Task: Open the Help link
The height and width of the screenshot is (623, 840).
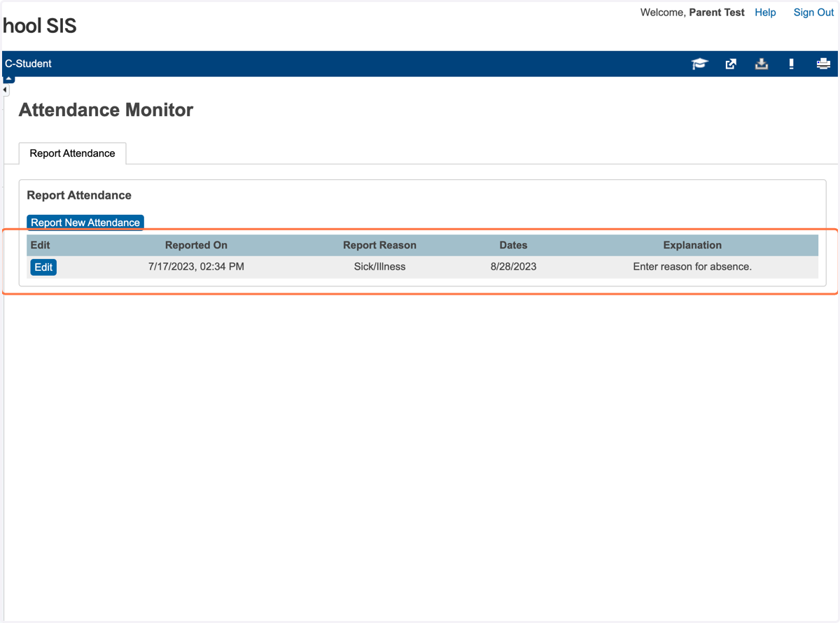Action: pyautogui.click(x=765, y=13)
